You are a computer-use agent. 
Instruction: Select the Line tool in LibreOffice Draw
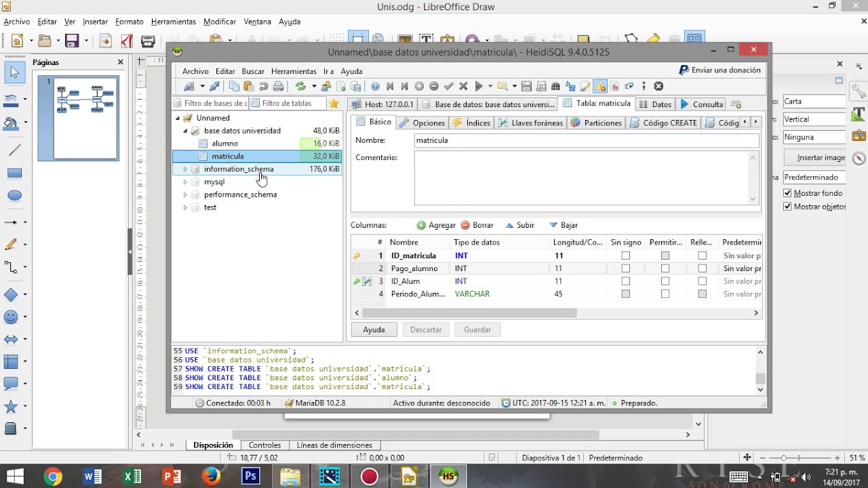[14, 150]
